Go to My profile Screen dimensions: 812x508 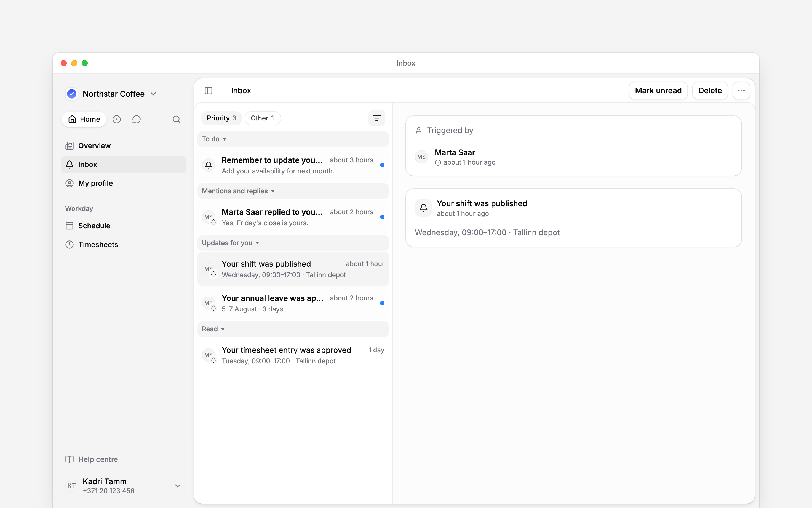[124, 183]
